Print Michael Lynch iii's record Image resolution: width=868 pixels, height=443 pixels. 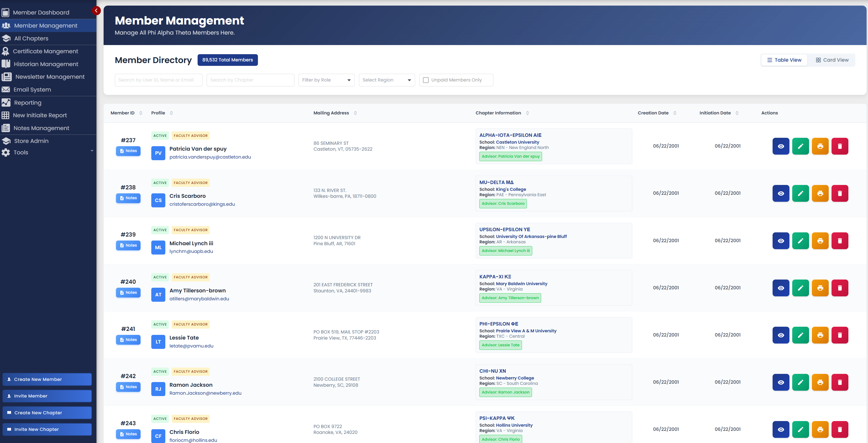coord(820,241)
